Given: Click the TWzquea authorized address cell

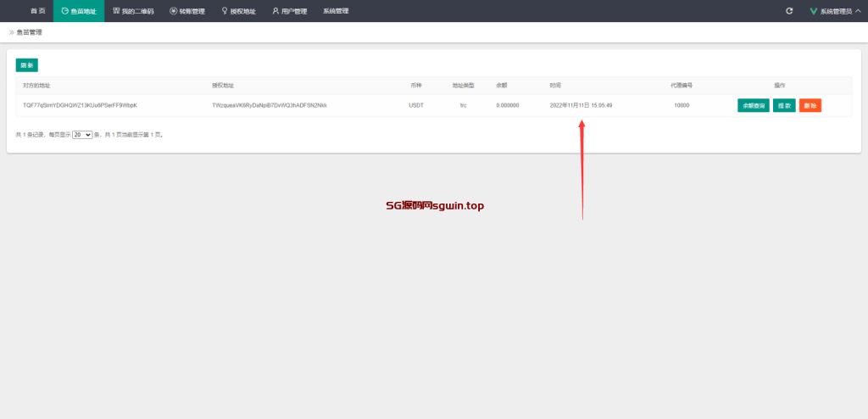Looking at the screenshot, I should [x=269, y=106].
